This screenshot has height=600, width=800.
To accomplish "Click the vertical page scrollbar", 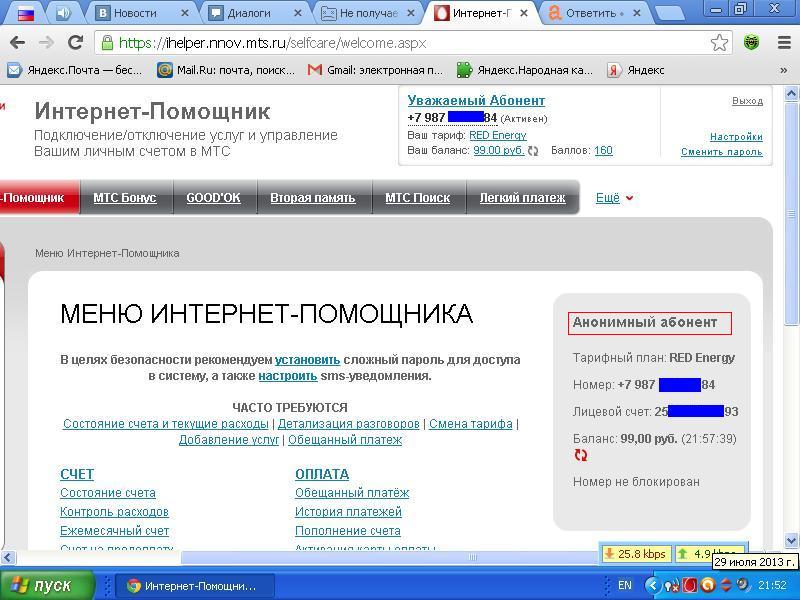I will tap(793, 300).
